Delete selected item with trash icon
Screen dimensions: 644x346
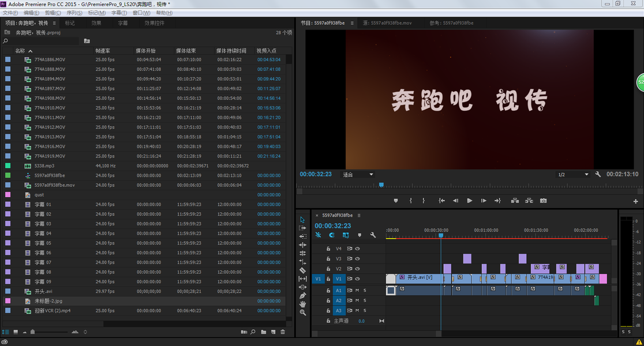(283, 332)
